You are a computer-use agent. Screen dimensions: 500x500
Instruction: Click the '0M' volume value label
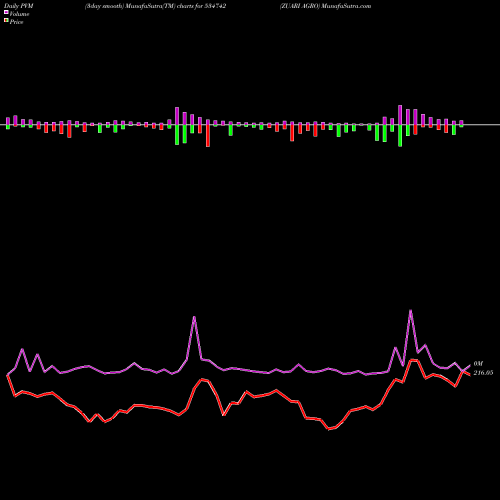click(478, 363)
